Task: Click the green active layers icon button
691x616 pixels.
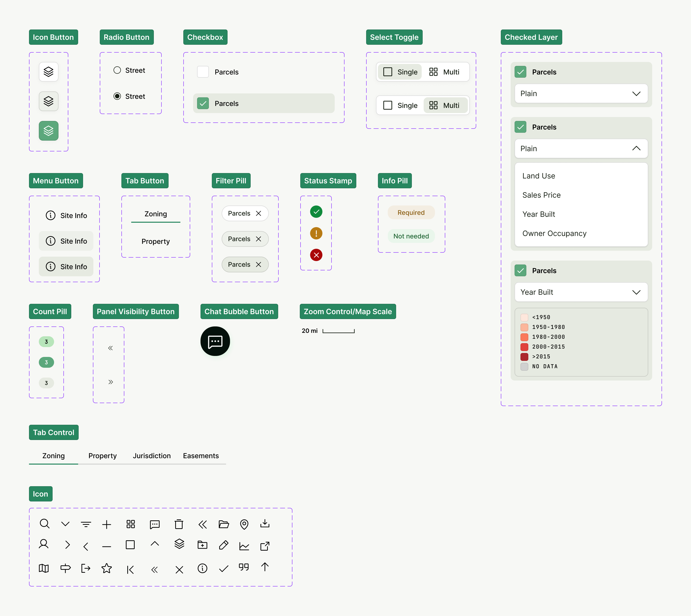Action: pos(48,131)
